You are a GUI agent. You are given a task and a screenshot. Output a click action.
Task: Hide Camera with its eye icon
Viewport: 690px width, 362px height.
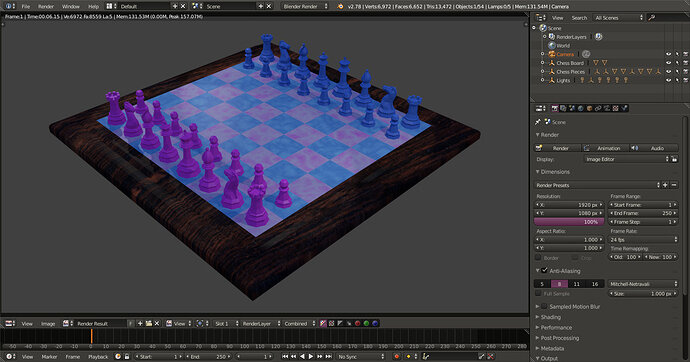(x=668, y=54)
